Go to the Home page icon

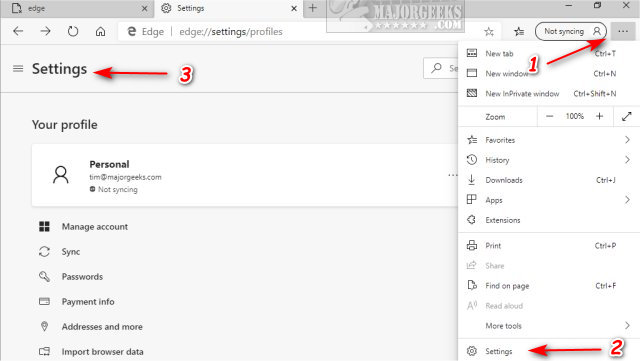coord(100,31)
